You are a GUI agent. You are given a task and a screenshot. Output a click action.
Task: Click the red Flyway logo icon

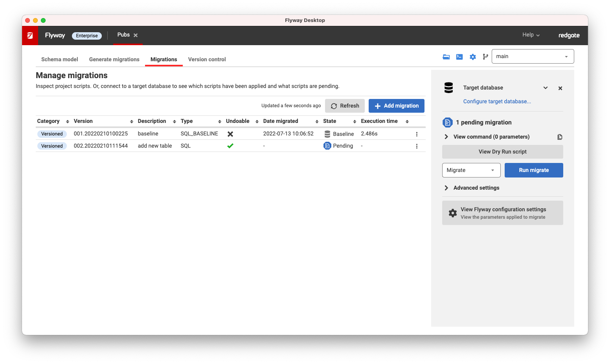pos(30,36)
